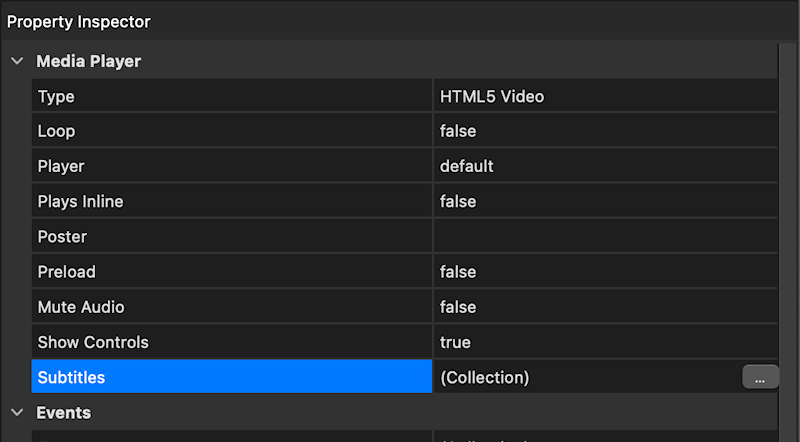Open the Subtitles collection editor button

[760, 377]
